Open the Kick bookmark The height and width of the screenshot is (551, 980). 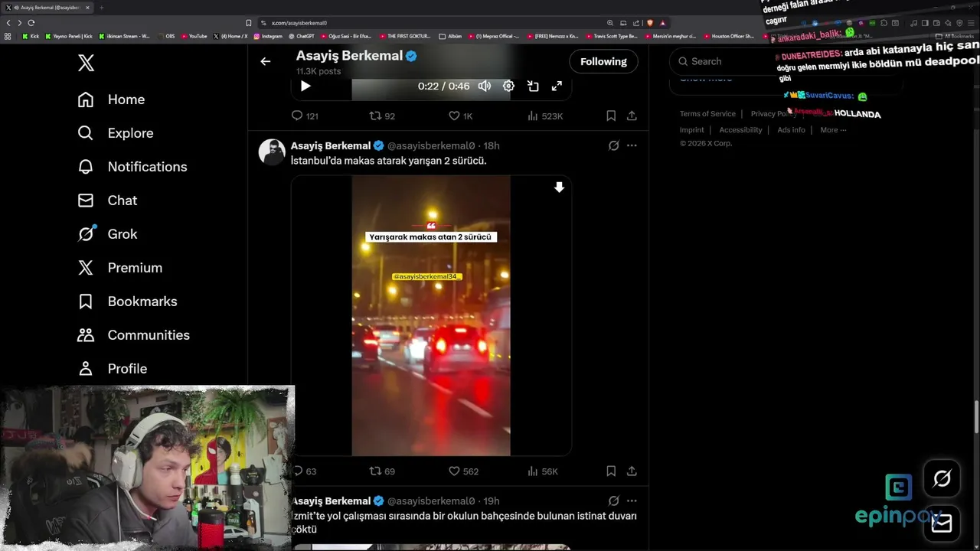[x=31, y=36]
